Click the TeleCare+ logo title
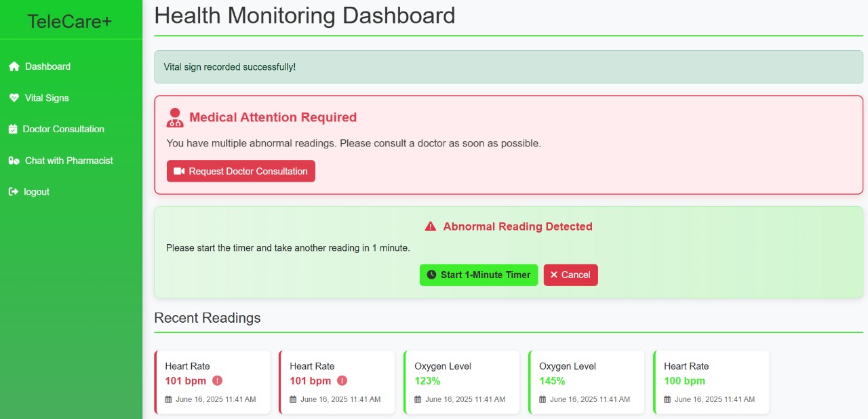This screenshot has width=868, height=419. pyautogui.click(x=70, y=22)
